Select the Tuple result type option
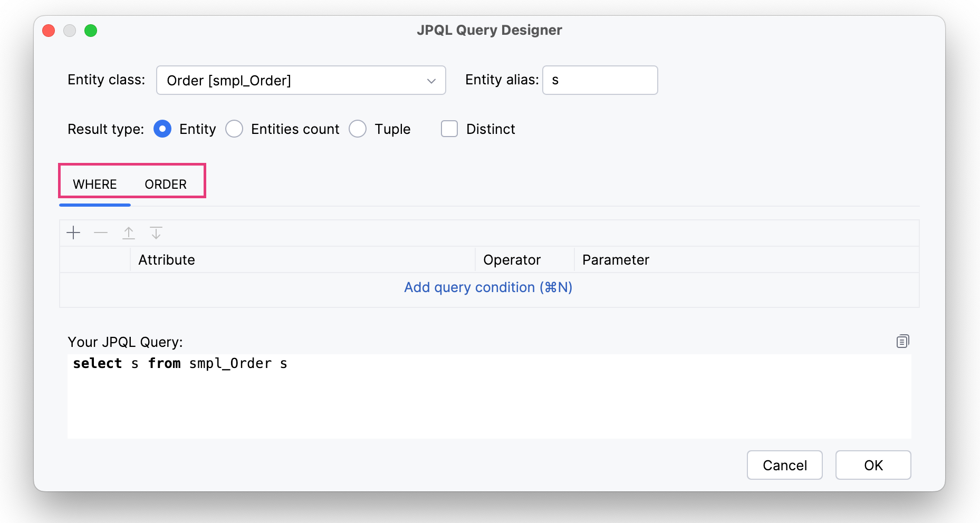The width and height of the screenshot is (980, 523). (x=358, y=129)
